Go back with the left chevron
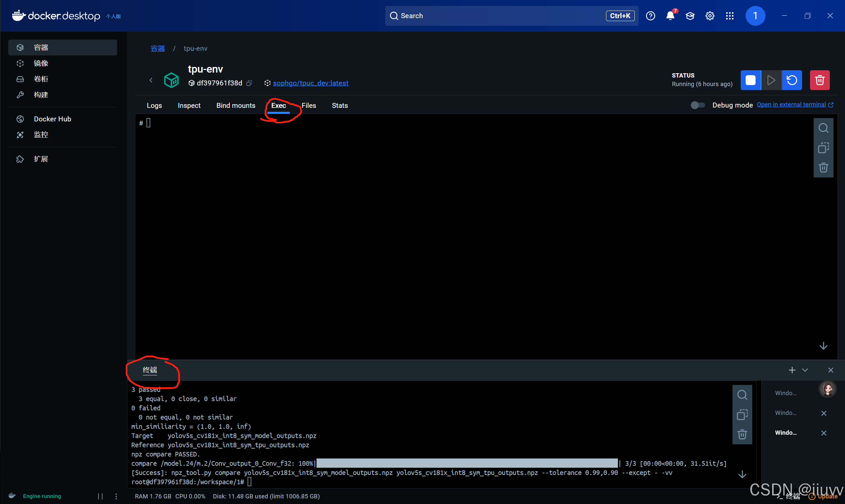Image resolution: width=845 pixels, height=504 pixels. point(151,80)
